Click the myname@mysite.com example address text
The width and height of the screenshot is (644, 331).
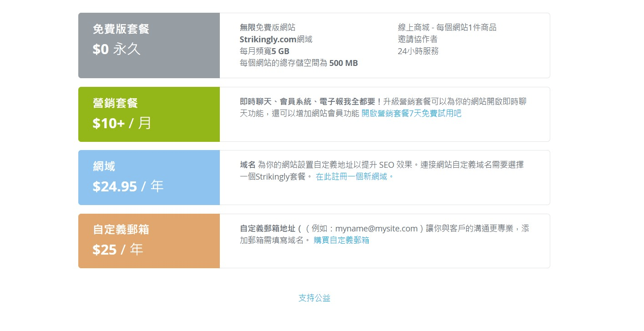[x=376, y=229]
